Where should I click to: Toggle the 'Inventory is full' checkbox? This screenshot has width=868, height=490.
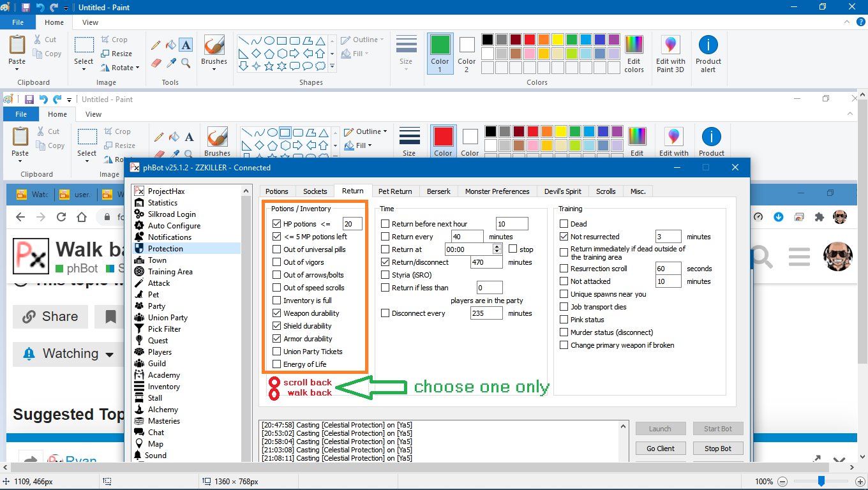[x=276, y=301]
